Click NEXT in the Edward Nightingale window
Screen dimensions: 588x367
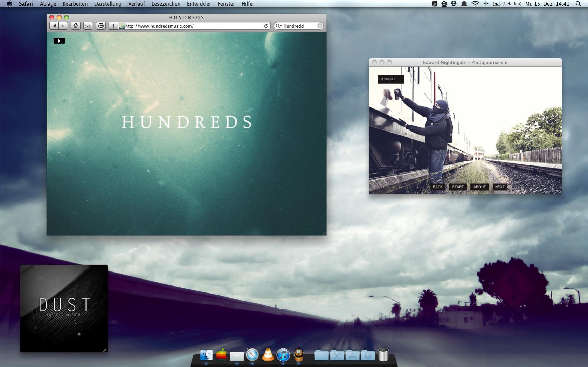click(x=500, y=187)
